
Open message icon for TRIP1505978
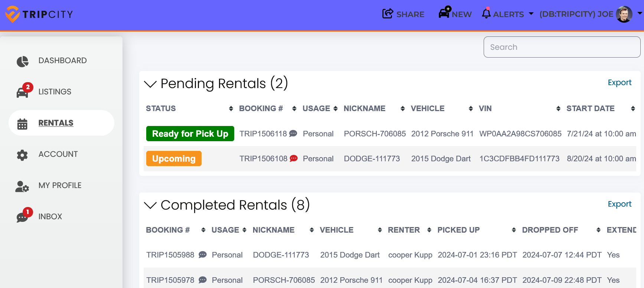coord(203,280)
